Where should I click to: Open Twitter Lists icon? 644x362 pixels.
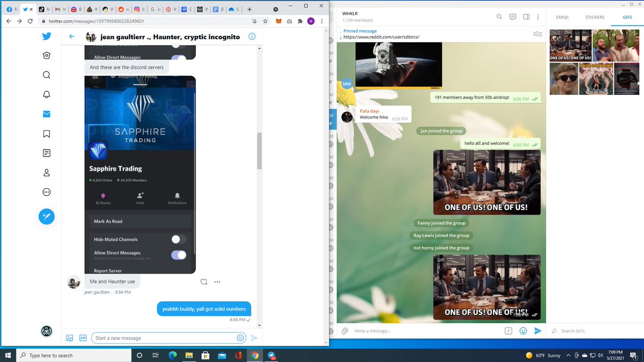pos(47,153)
